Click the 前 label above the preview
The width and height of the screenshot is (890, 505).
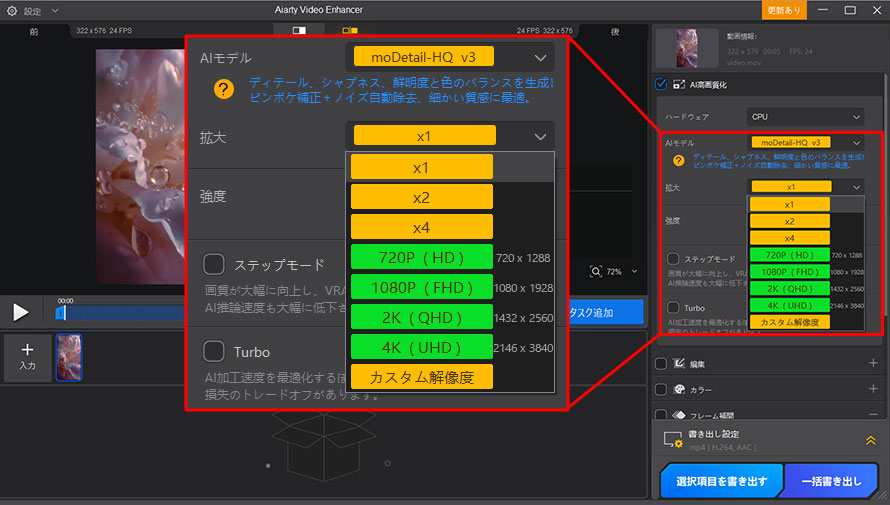[34, 32]
